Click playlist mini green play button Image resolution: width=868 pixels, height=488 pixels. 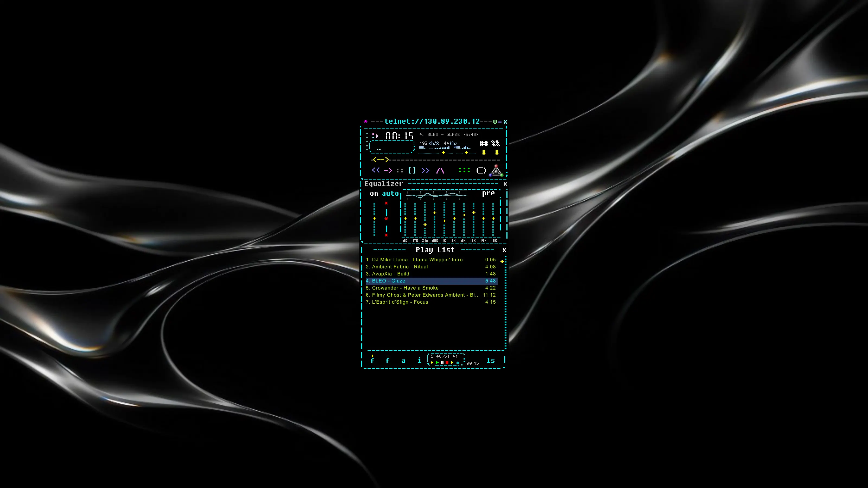pyautogui.click(x=437, y=363)
